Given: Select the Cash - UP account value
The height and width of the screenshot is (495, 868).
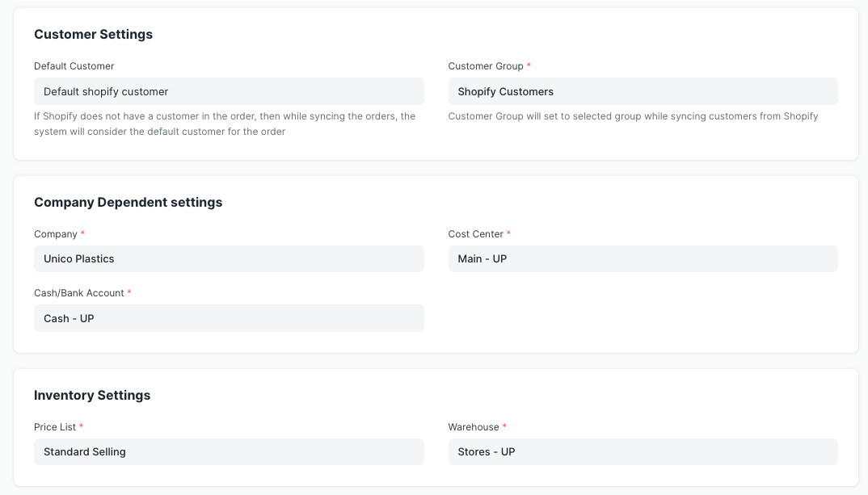Looking at the screenshot, I should 68,317.
